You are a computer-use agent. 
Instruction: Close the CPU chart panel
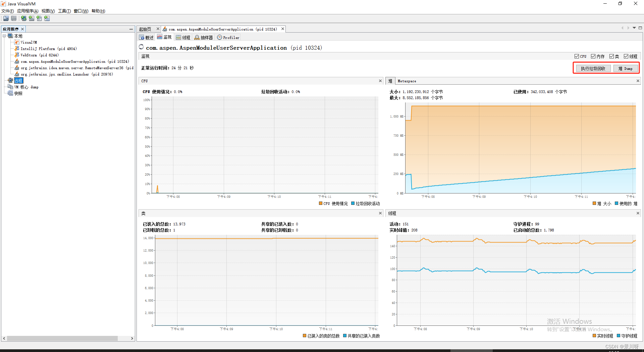(380, 81)
